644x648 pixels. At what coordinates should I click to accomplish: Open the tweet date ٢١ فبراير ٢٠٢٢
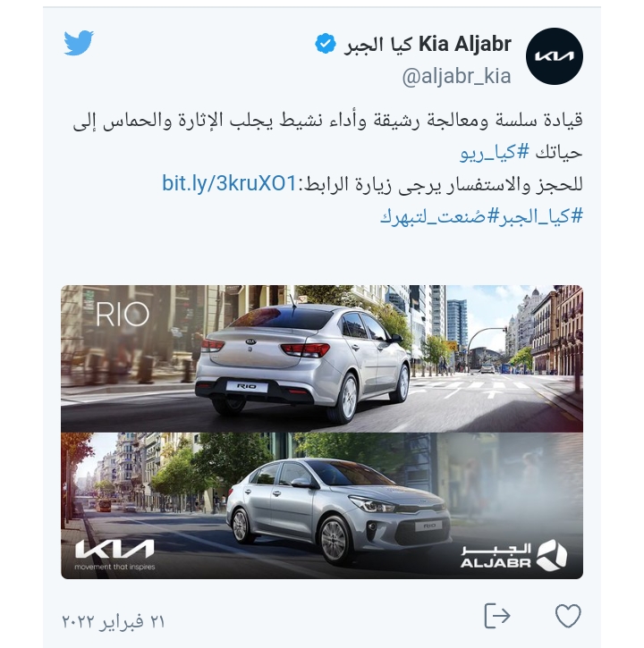(x=114, y=621)
